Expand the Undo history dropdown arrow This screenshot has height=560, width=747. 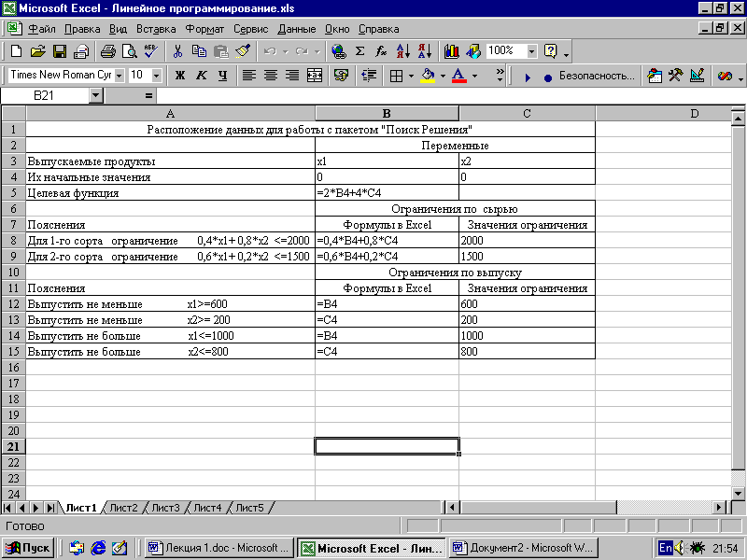point(286,51)
